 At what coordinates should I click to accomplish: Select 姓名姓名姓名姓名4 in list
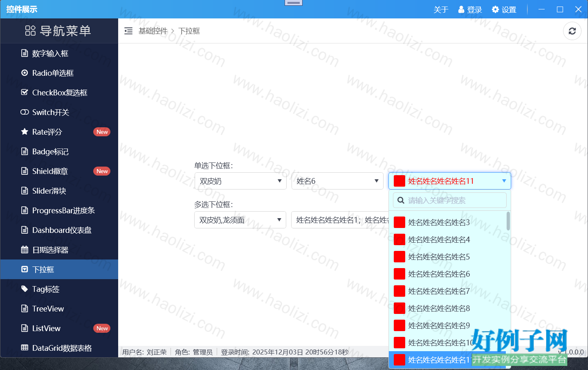click(x=448, y=239)
